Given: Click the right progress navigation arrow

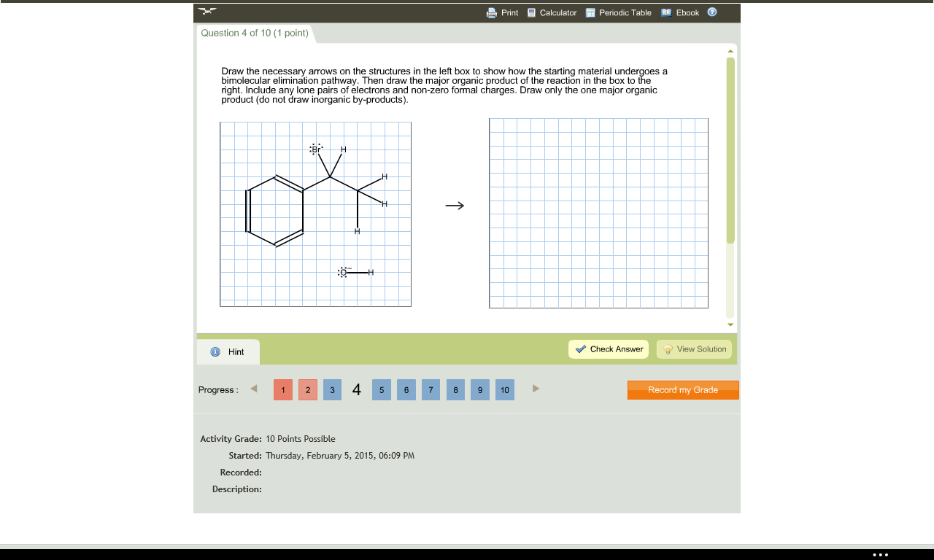Looking at the screenshot, I should click(536, 389).
